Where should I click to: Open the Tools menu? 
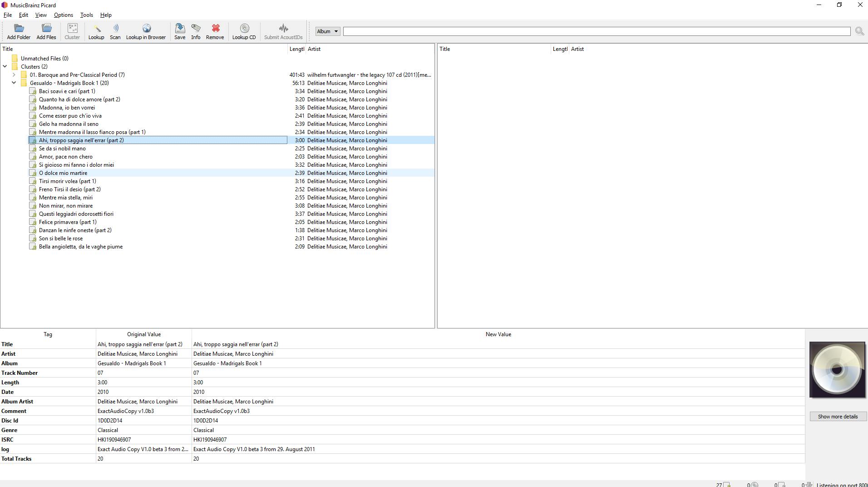[x=87, y=15]
